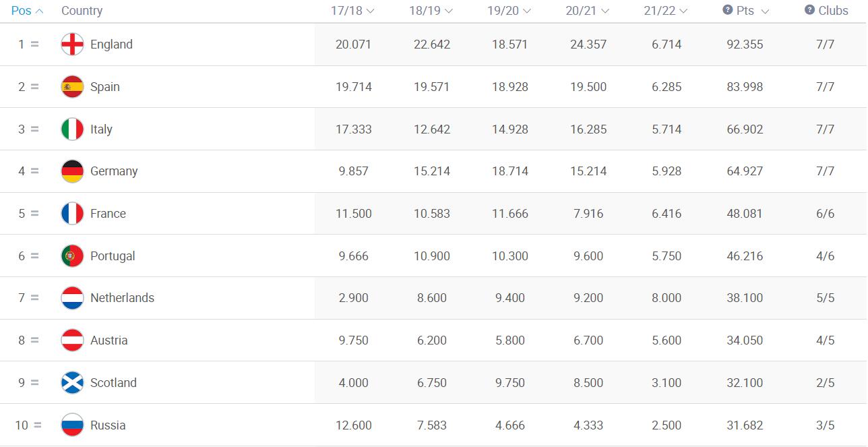Click the Portugal flag icon
This screenshot has height=447, width=868.
pos(72,256)
